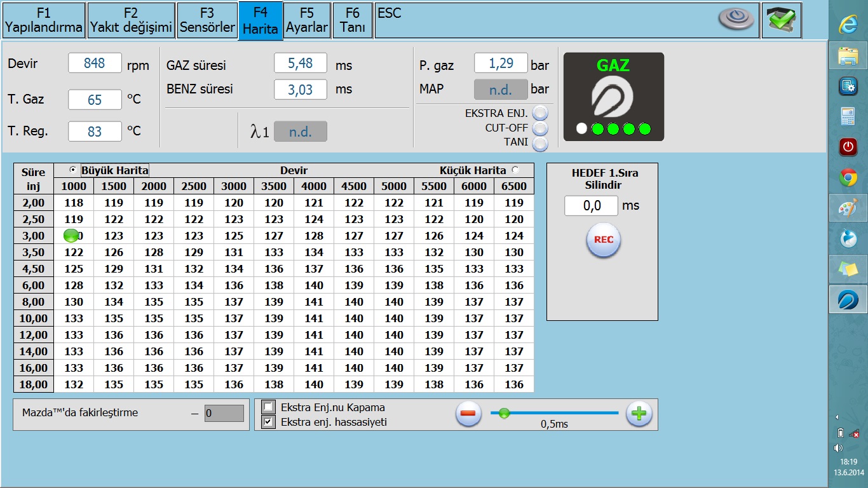Click the green working-point marker in the map
868x488 pixels.
pos(71,236)
